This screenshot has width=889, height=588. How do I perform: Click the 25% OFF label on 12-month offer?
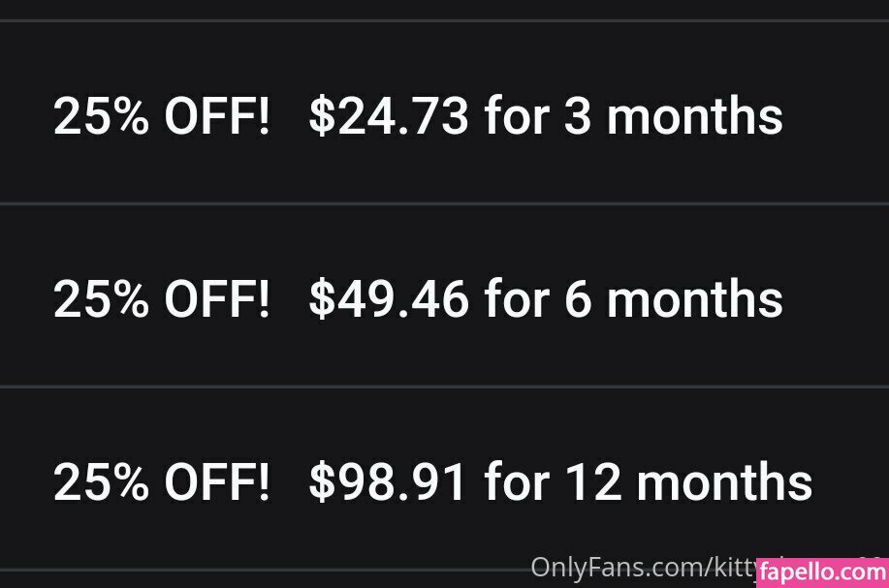point(161,481)
